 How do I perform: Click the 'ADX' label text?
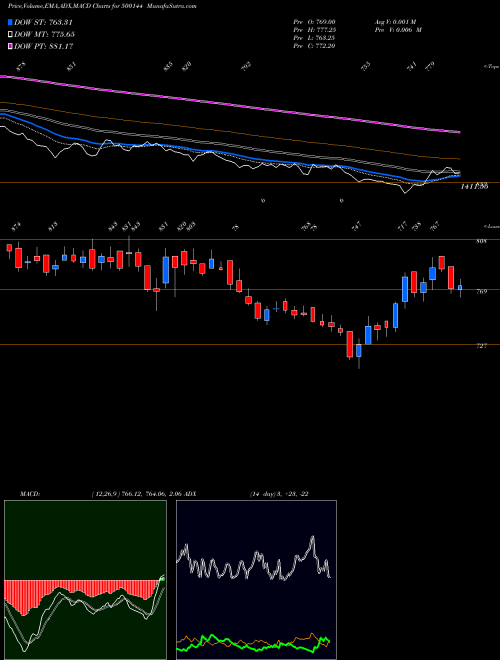click(x=190, y=493)
